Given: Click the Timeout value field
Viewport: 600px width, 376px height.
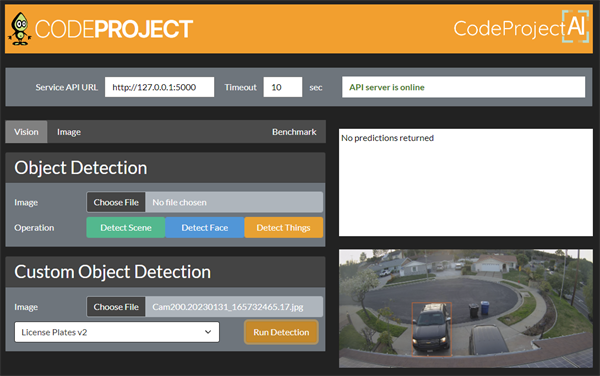Looking at the screenshot, I should (x=283, y=87).
